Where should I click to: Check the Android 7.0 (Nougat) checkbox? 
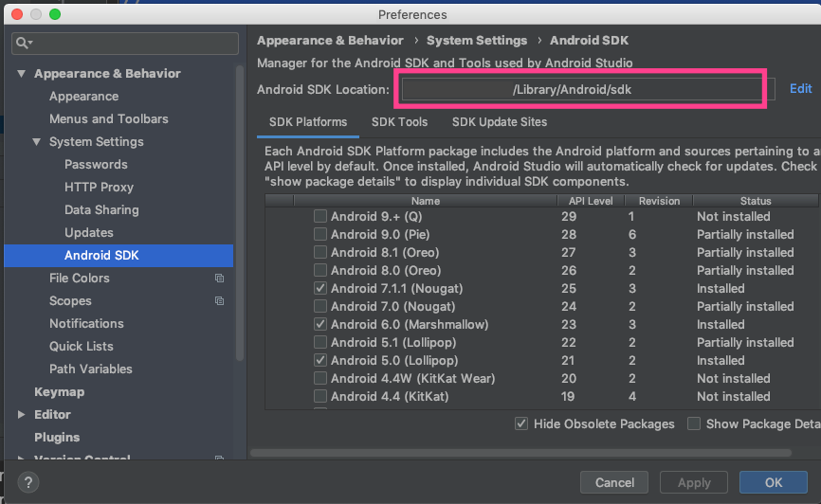point(319,306)
